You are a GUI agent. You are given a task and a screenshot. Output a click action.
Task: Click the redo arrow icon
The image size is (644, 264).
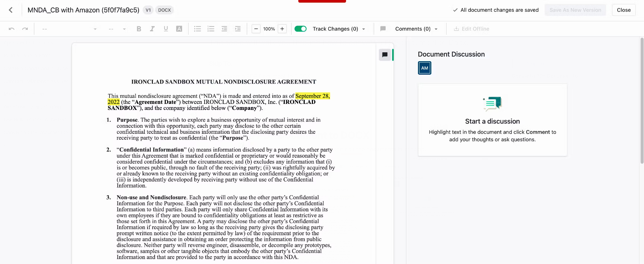25,29
